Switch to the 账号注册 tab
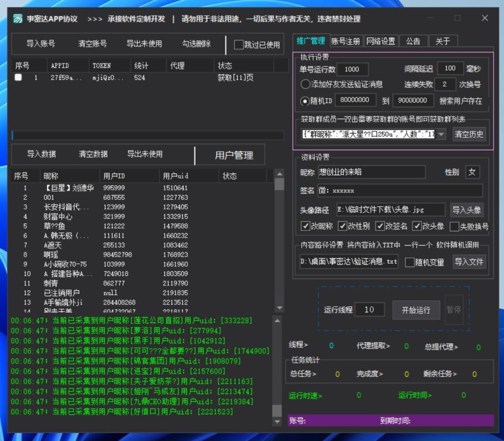This screenshot has width=504, height=441. pos(346,41)
